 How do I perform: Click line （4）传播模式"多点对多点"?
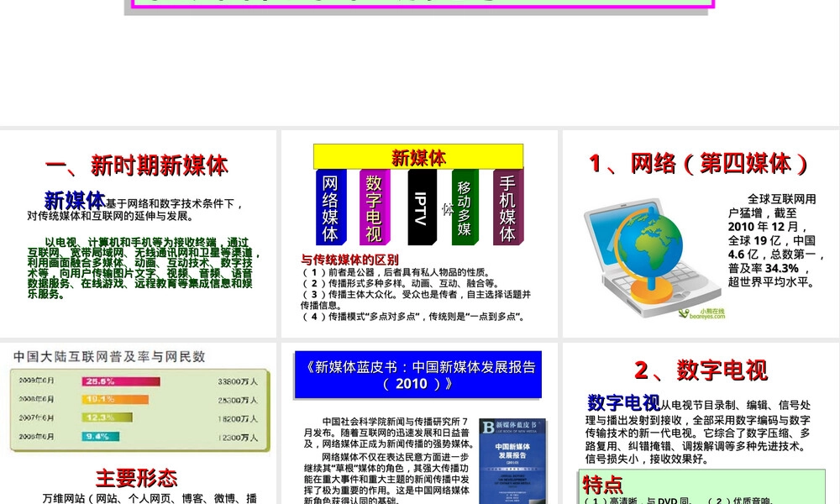[413, 317]
